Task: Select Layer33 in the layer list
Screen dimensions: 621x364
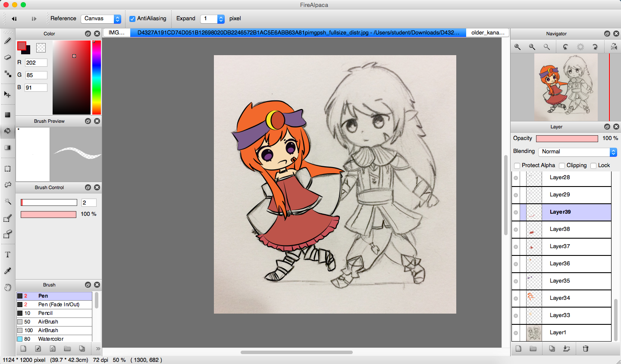Action: (x=561, y=316)
